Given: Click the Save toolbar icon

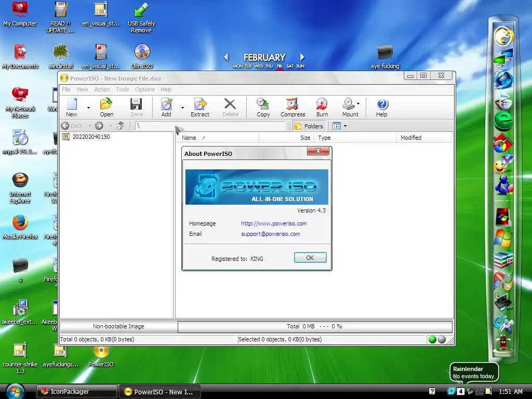Looking at the screenshot, I should (x=137, y=107).
